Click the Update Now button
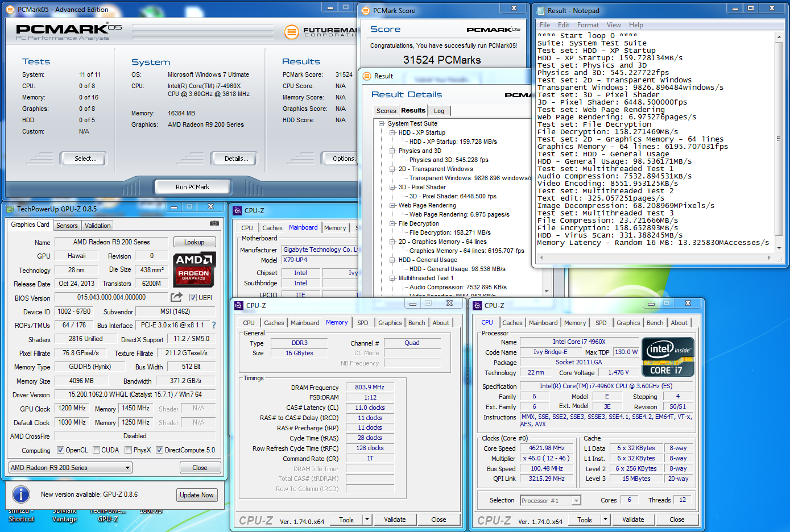Viewport: 790px width, 532px height. 197,495
